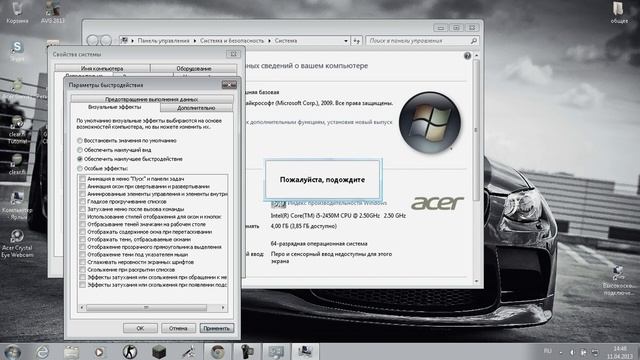Click the Применить button

click(217, 328)
